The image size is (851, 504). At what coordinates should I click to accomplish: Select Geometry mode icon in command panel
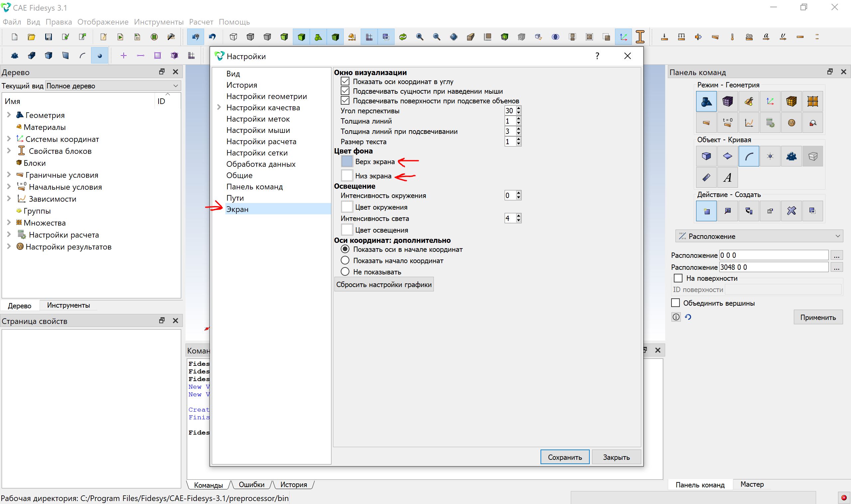pyautogui.click(x=706, y=101)
